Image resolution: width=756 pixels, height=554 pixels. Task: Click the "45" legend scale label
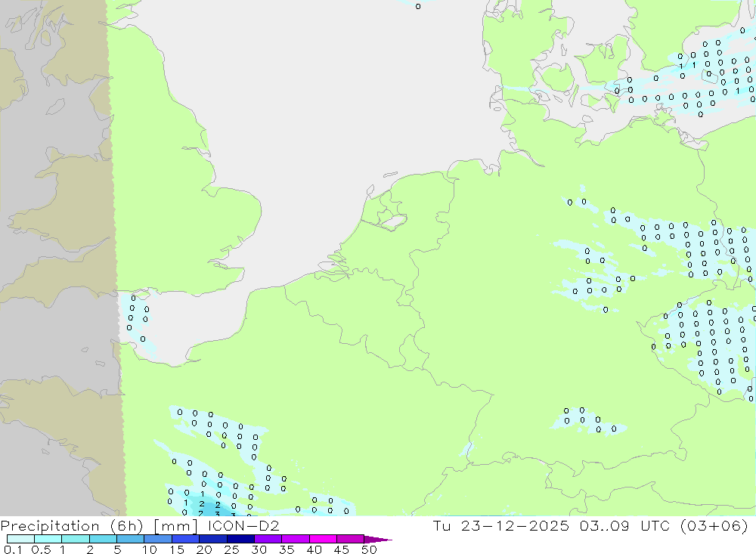[x=342, y=549]
